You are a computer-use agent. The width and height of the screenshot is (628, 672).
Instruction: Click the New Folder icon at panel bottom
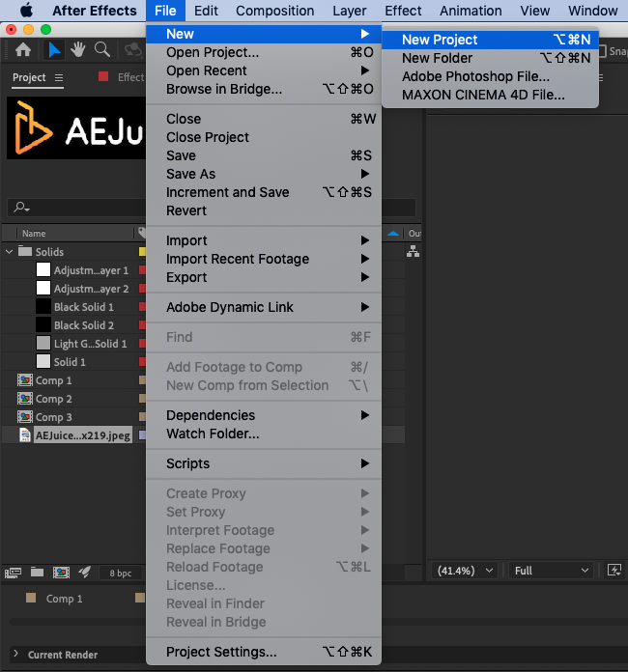tap(38, 573)
